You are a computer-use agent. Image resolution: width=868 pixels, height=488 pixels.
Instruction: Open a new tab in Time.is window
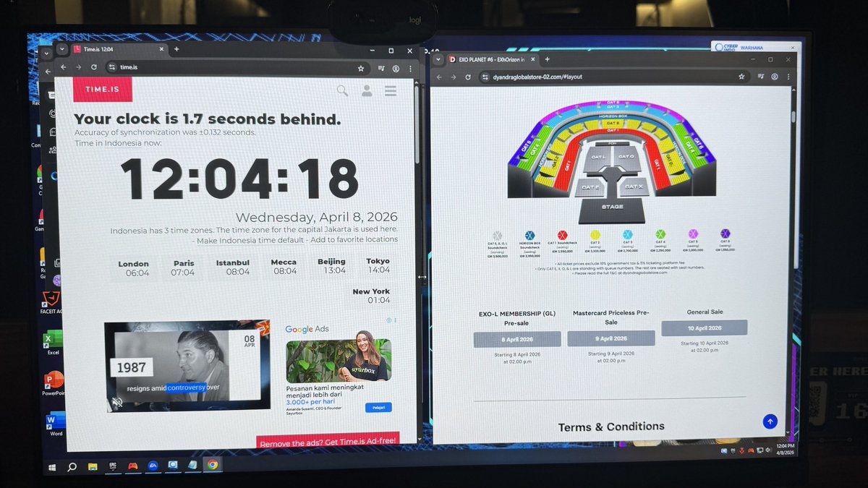(176, 49)
